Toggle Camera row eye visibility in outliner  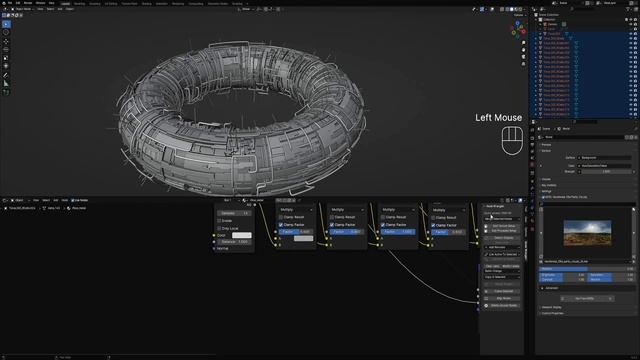[630, 24]
